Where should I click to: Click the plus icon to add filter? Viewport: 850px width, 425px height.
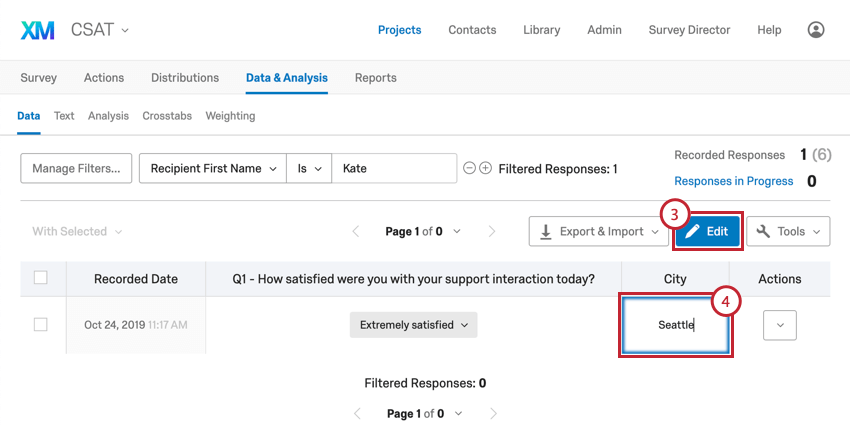pyautogui.click(x=486, y=169)
